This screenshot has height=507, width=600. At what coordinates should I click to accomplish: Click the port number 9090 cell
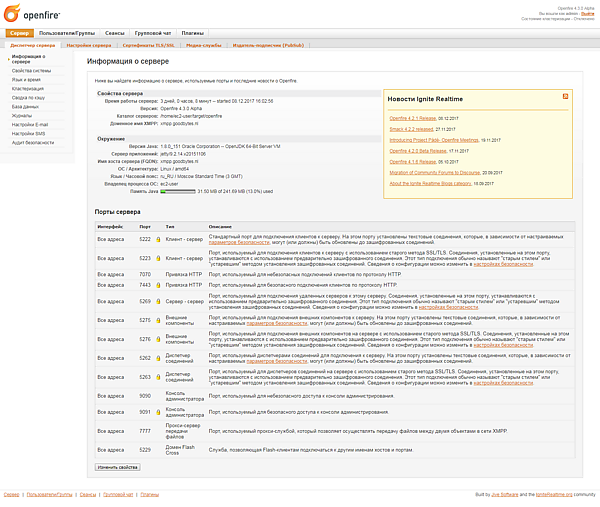(145, 396)
